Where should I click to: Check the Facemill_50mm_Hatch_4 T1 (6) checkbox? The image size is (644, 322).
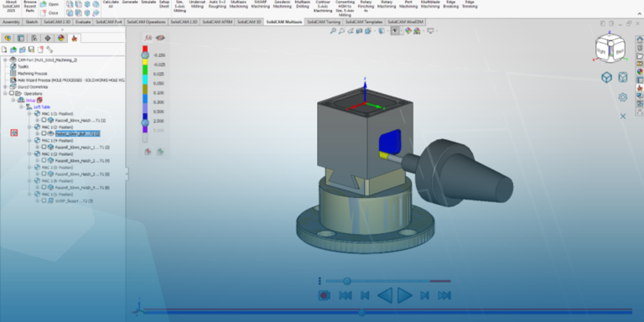point(44,187)
